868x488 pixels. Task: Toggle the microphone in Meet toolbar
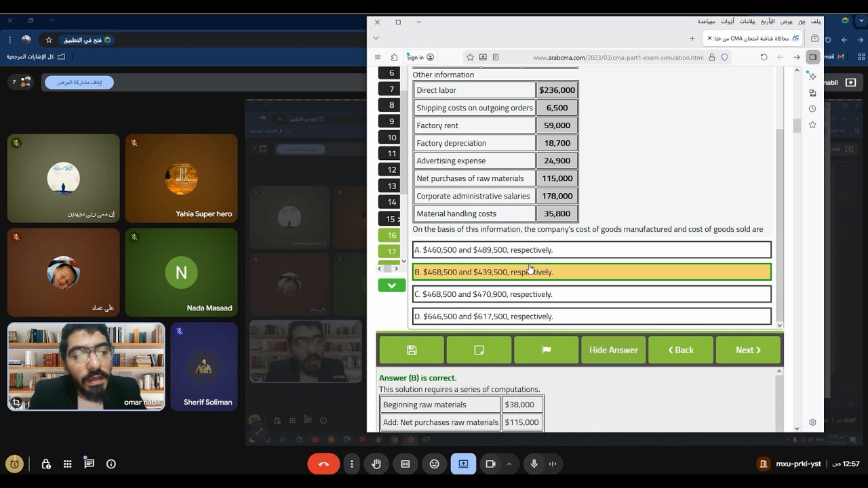[534, 464]
